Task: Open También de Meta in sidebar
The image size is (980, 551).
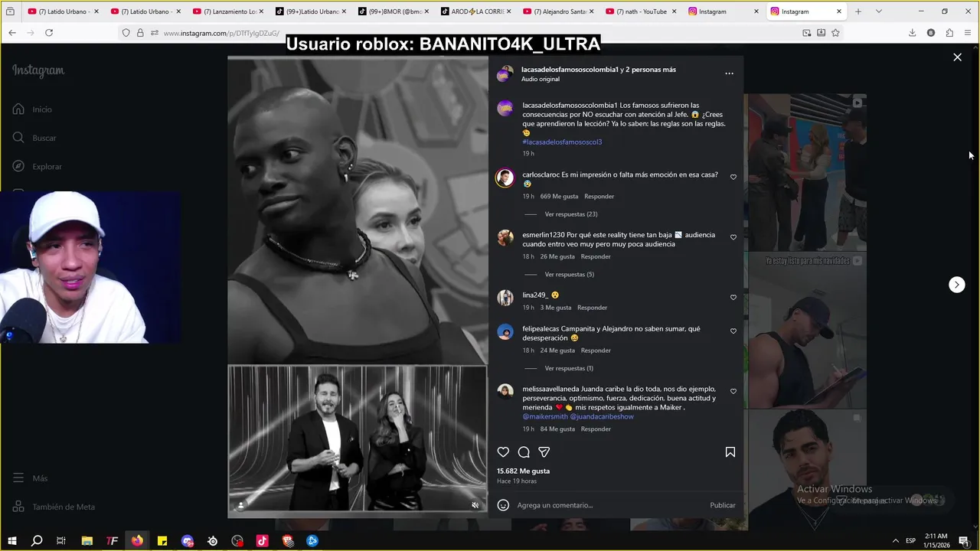Action: [x=54, y=507]
